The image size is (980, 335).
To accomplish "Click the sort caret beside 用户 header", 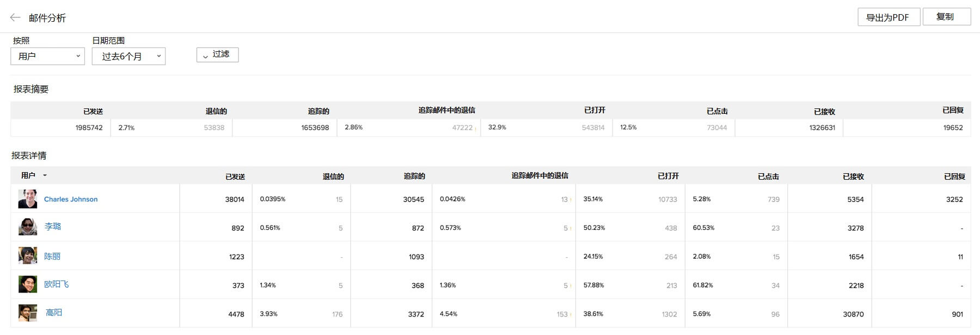I will (x=45, y=175).
